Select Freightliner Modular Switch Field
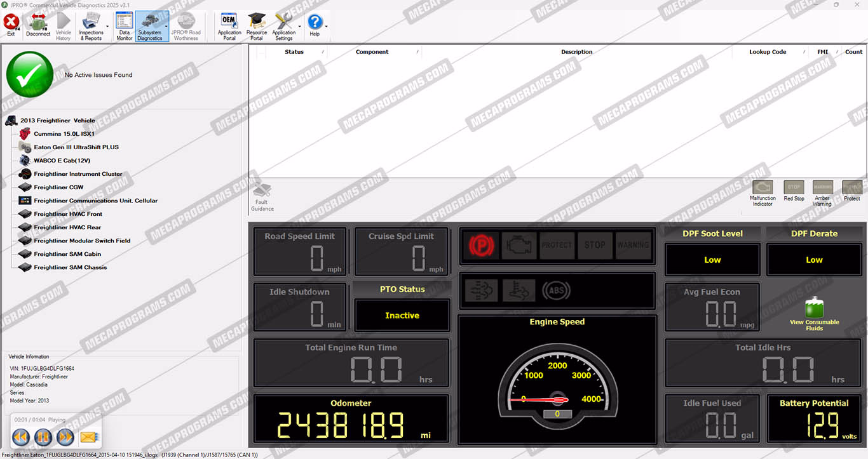Image resolution: width=868 pixels, height=459 pixels. pyautogui.click(x=82, y=241)
